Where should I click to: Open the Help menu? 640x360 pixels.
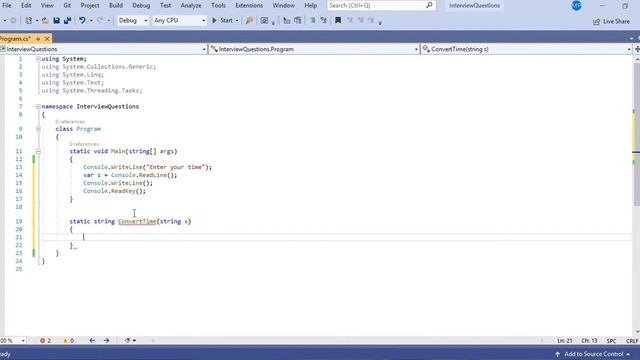pos(311,5)
